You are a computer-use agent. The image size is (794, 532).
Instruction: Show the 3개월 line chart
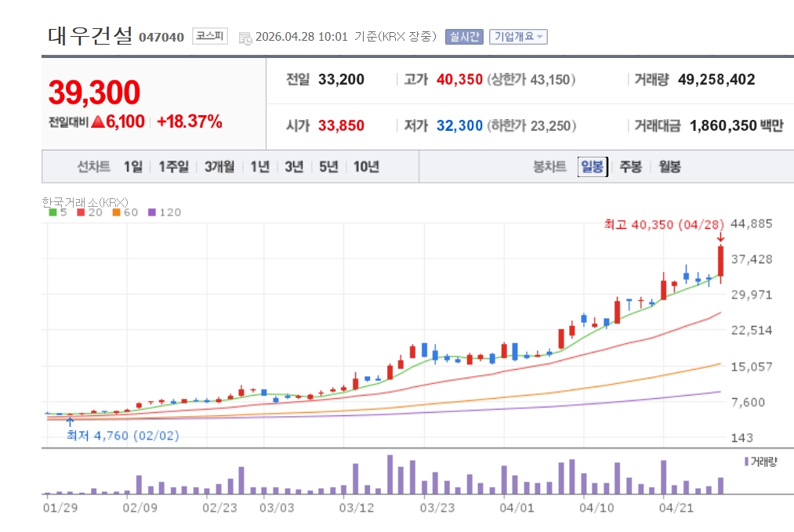pyautogui.click(x=219, y=166)
